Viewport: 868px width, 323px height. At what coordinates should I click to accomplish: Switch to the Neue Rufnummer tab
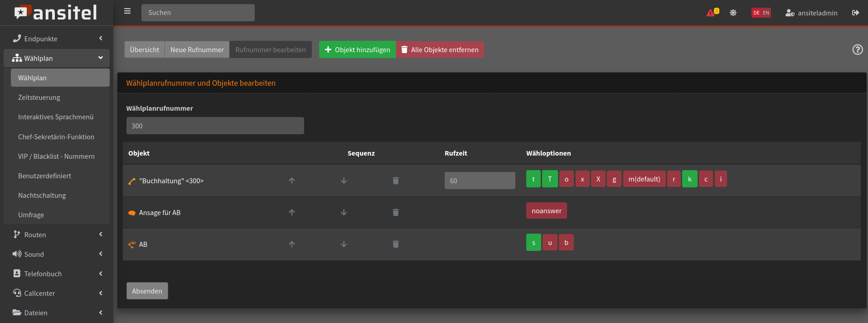[x=197, y=50]
